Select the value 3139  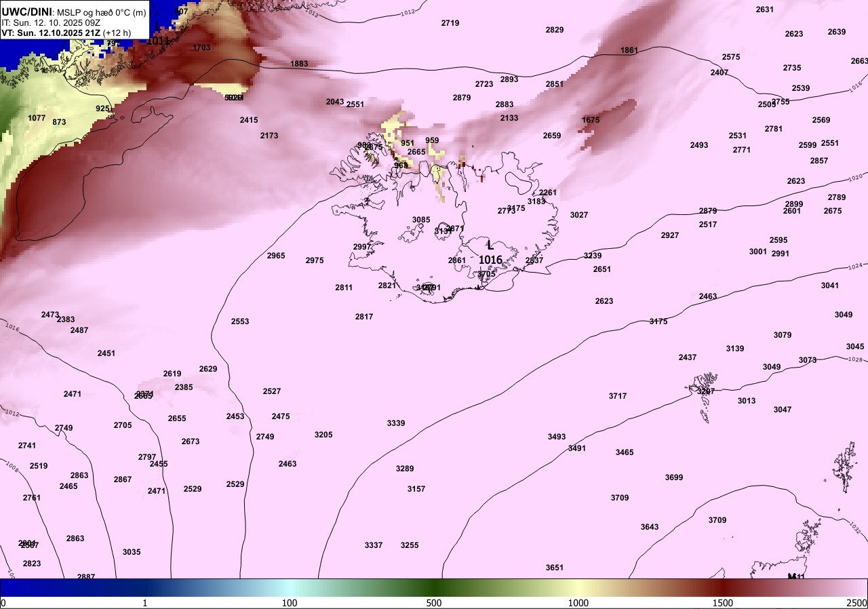pyautogui.click(x=735, y=349)
